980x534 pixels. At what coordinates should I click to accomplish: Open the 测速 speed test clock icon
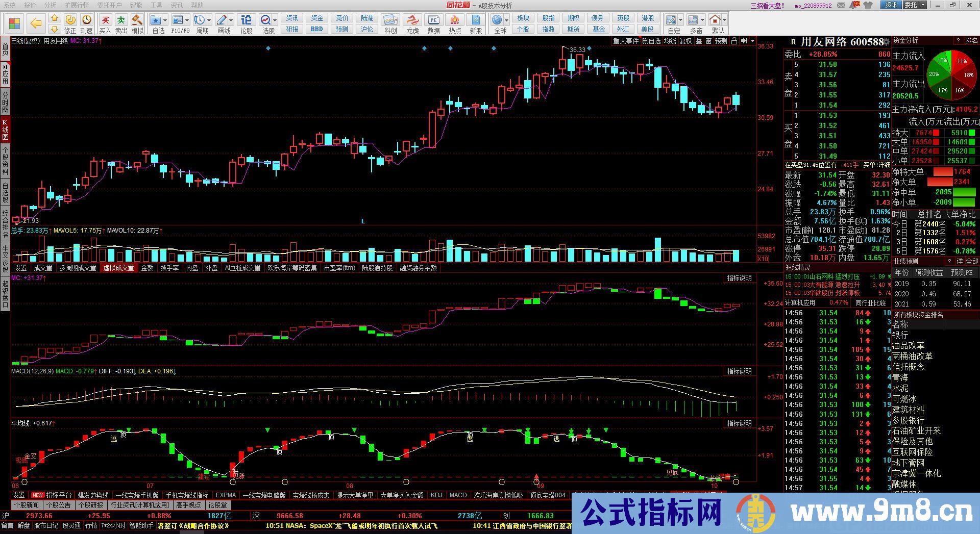pos(87,24)
